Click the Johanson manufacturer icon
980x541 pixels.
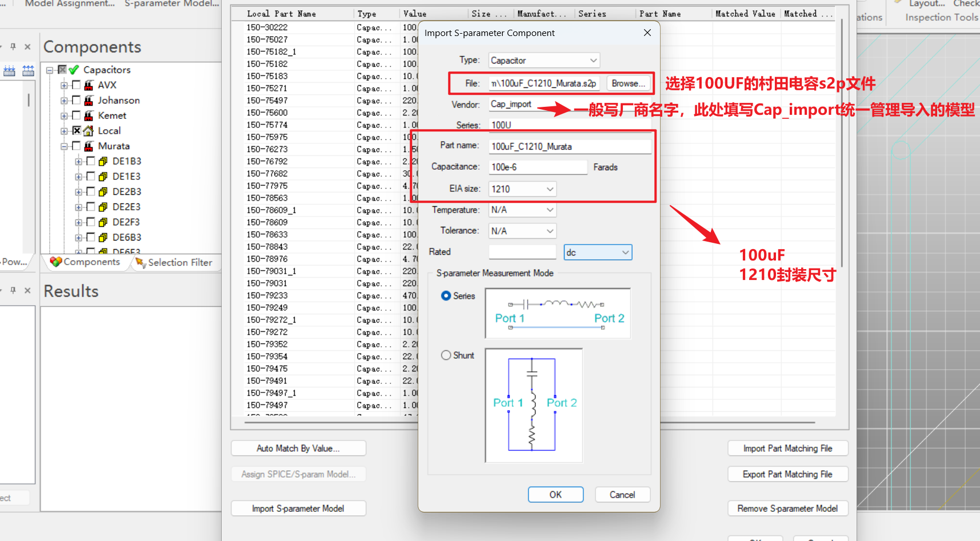89,101
